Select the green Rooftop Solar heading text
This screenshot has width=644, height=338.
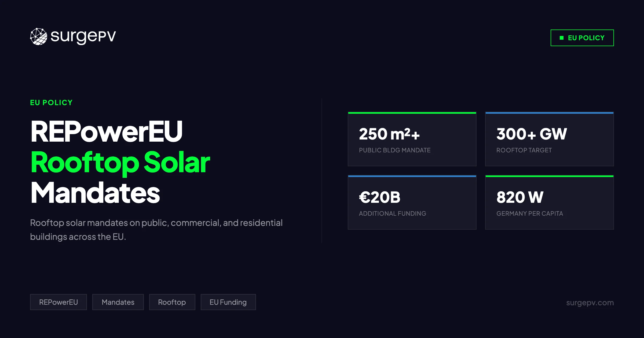coord(120,162)
